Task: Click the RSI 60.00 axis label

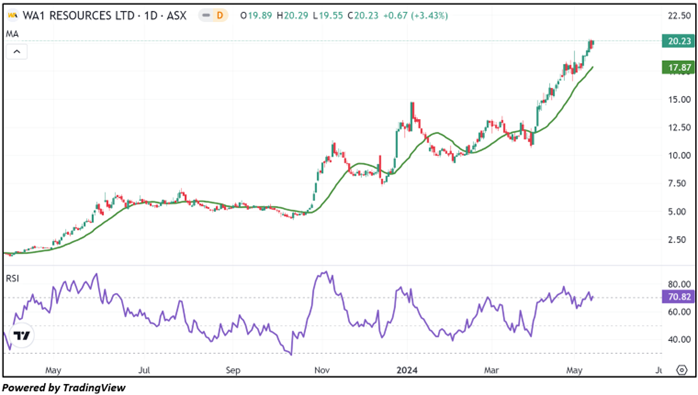Action: click(x=679, y=312)
